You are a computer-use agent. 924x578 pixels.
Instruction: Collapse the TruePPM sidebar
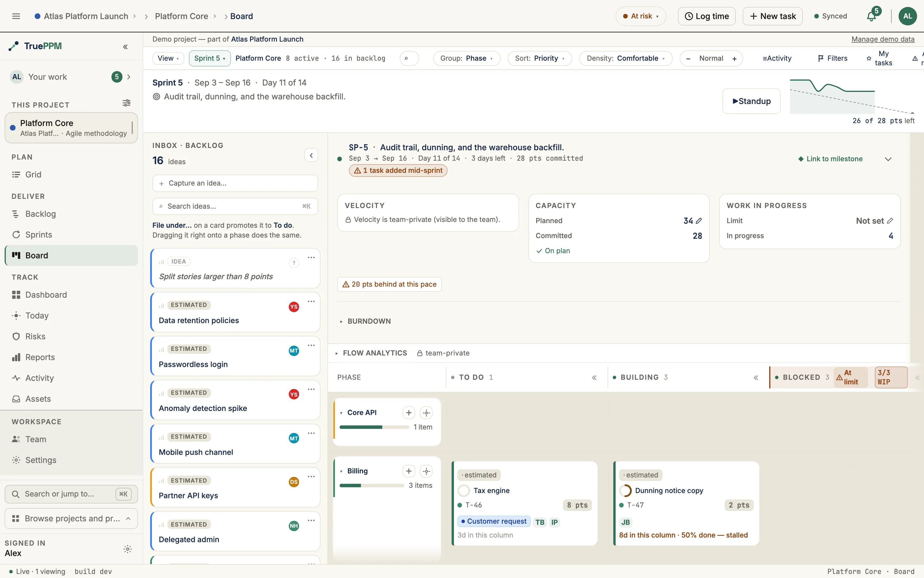tap(125, 47)
